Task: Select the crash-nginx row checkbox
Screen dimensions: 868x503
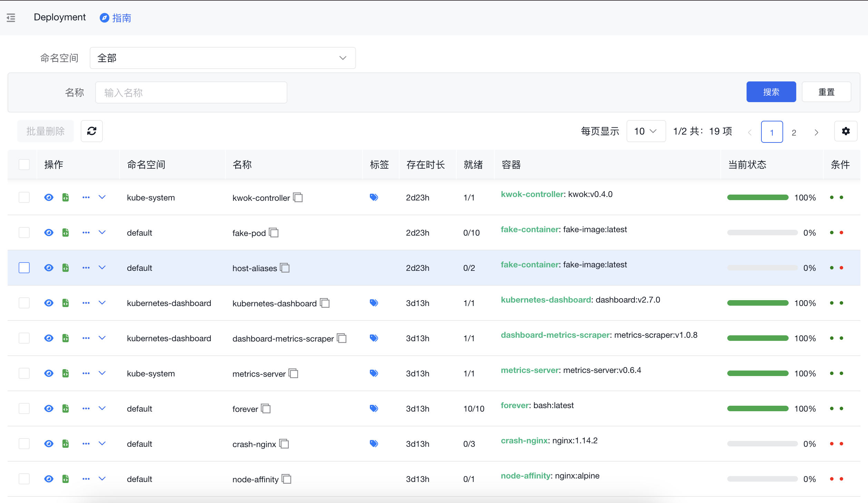Action: click(24, 444)
